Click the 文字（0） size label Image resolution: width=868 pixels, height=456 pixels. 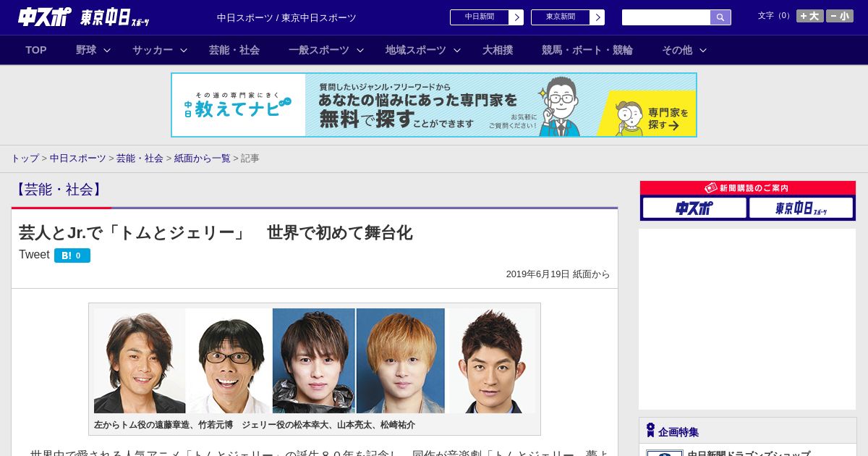point(775,15)
